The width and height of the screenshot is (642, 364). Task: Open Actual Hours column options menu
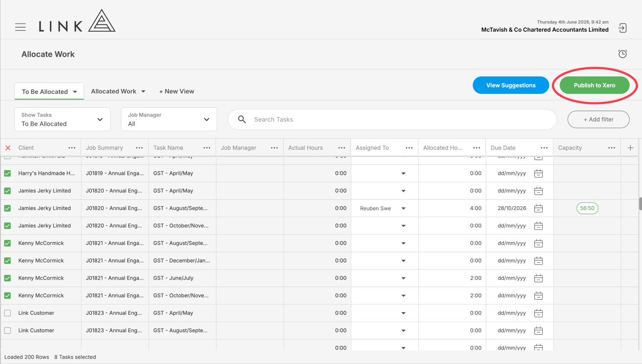click(x=342, y=148)
